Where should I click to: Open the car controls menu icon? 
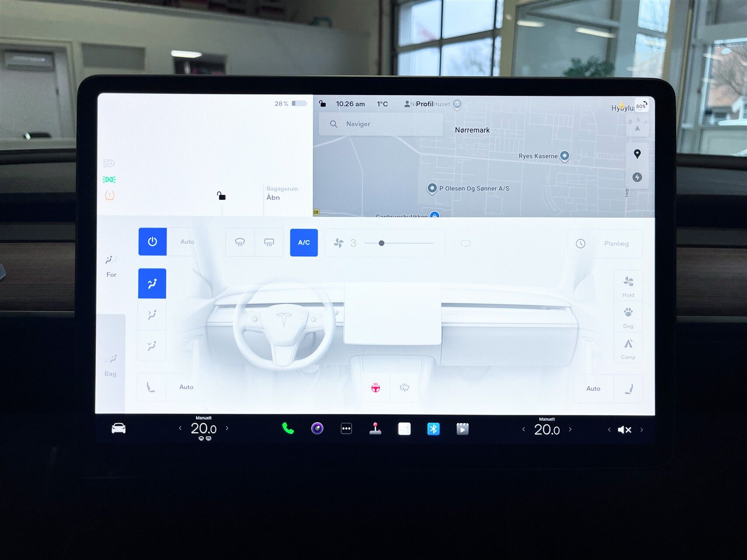[x=118, y=428]
